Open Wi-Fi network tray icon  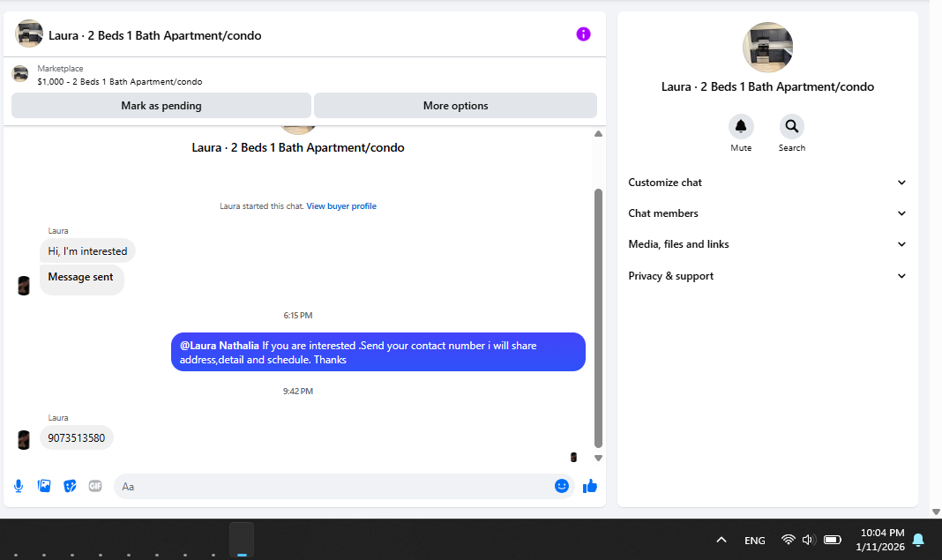point(789,540)
